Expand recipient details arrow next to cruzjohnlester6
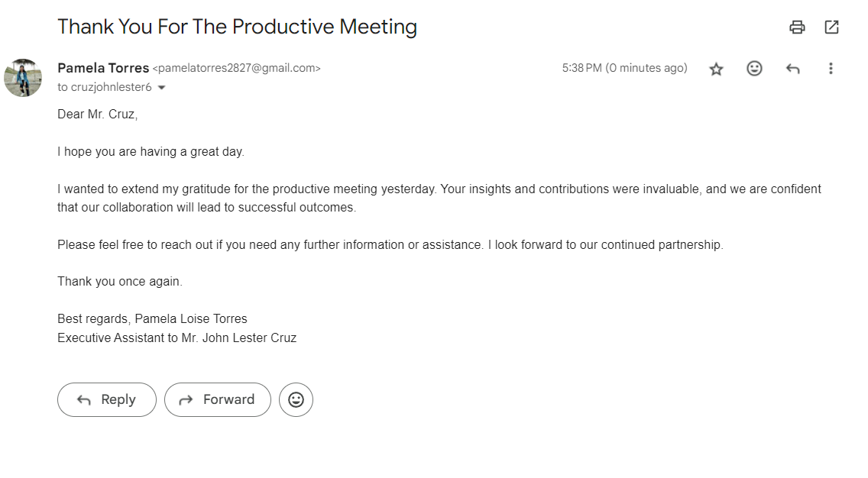The height and width of the screenshot is (478, 868). coord(161,88)
